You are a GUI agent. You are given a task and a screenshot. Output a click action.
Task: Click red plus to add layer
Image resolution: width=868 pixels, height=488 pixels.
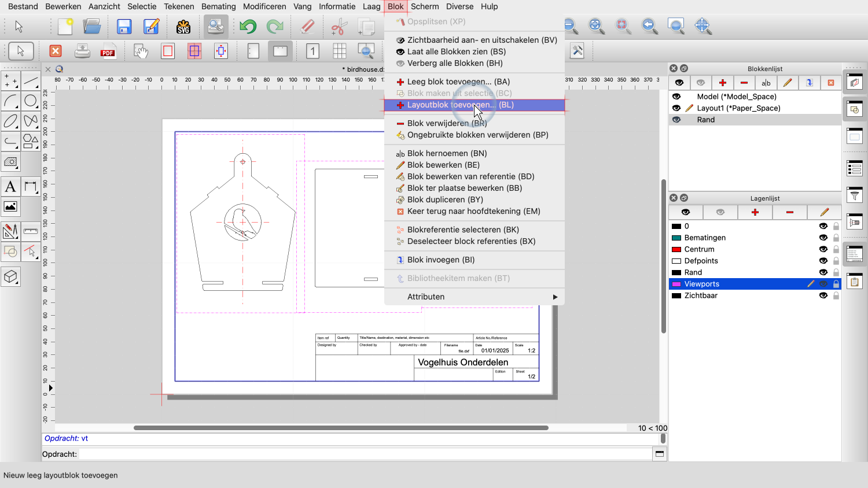pyautogui.click(x=755, y=212)
